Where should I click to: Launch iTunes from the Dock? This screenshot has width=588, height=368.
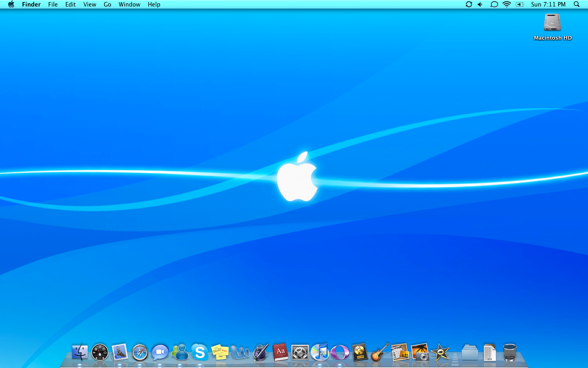pyautogui.click(x=320, y=352)
